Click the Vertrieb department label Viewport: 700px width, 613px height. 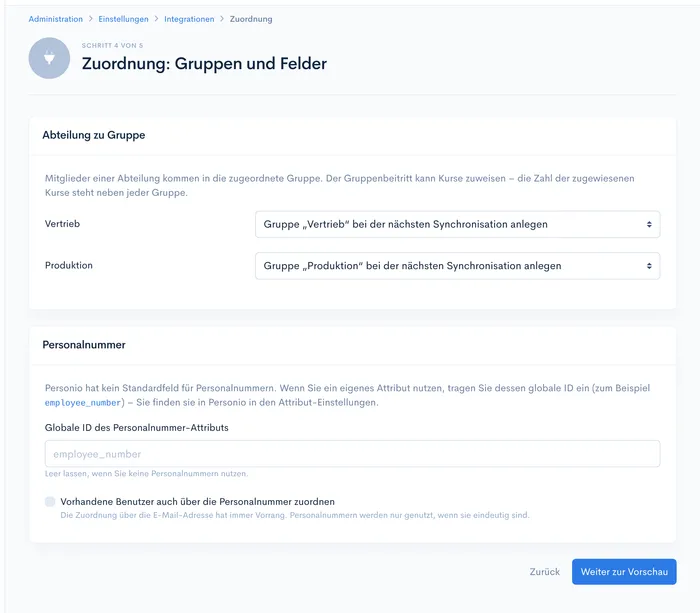62,224
